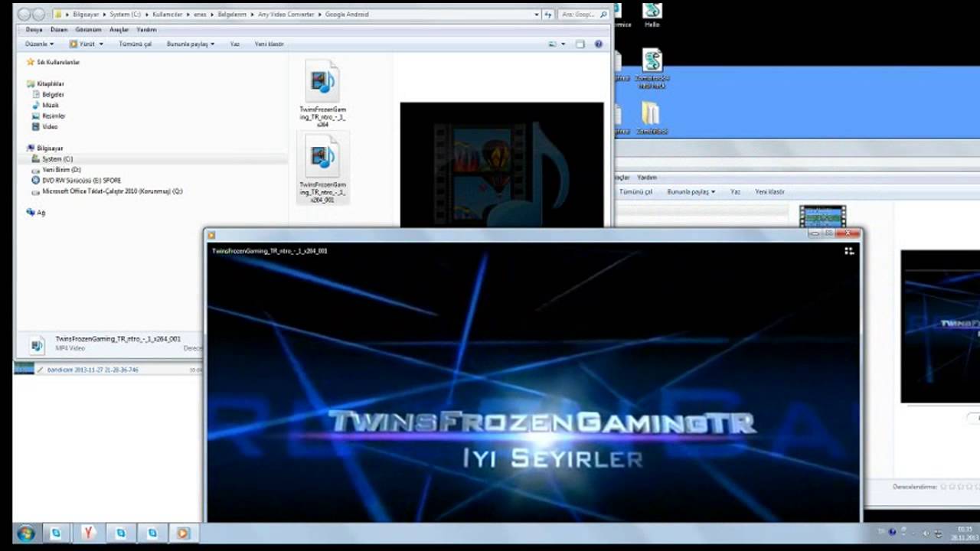Open the media player taskbar icon
The image size is (980, 551).
click(x=182, y=533)
